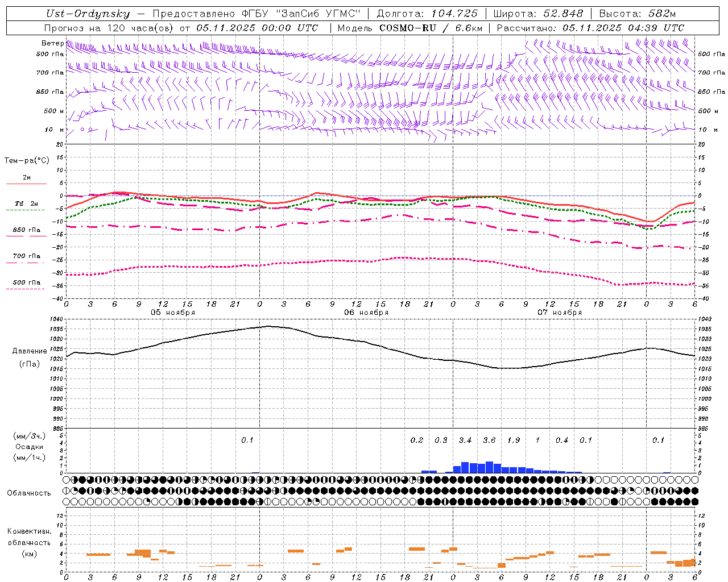
Task: Click the 700 гПа temperature legend entry
Action: 27,256
